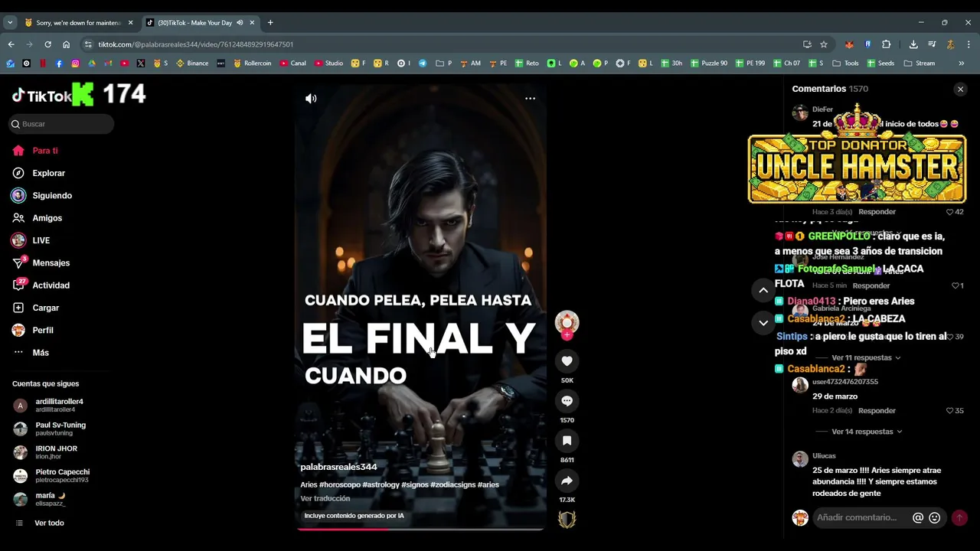Go to the browser home page
This screenshot has height=551, width=980.
66,44
